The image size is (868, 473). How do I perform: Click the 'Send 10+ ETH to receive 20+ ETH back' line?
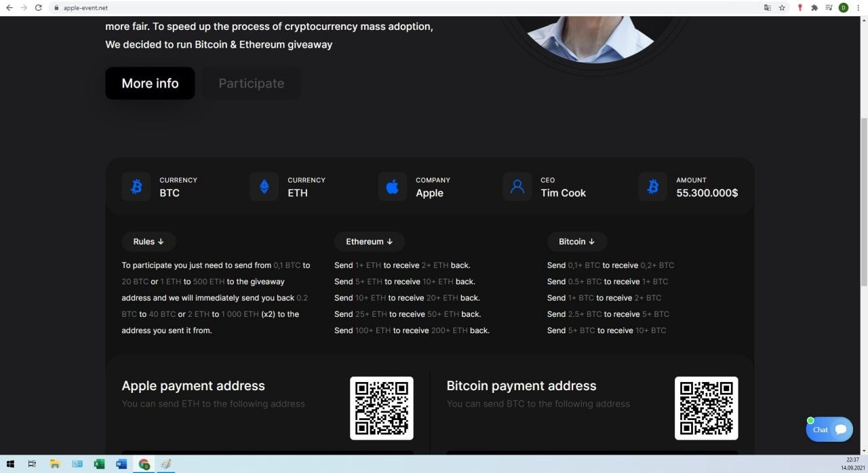coord(407,298)
